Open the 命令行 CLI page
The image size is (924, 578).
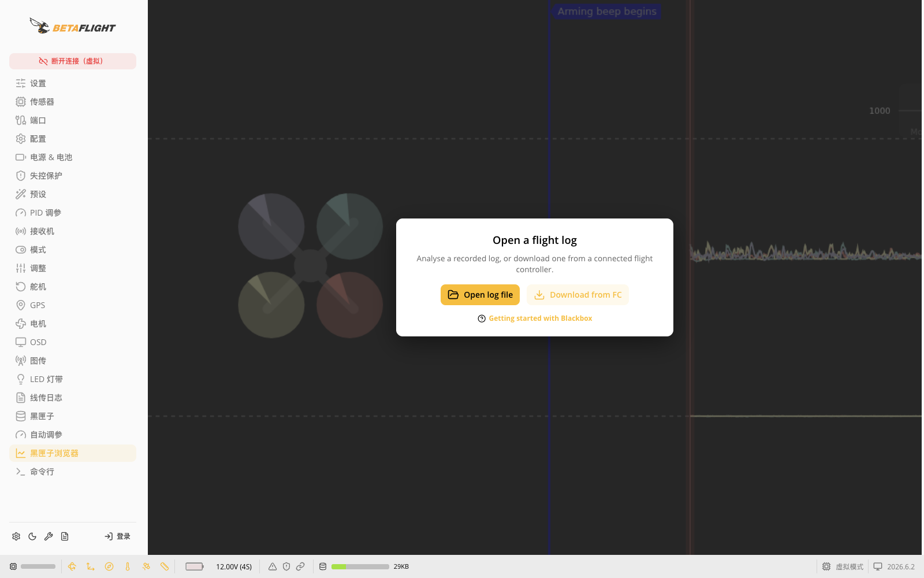point(73,472)
